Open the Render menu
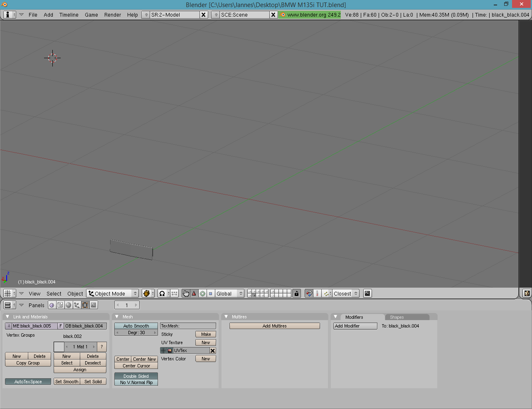The image size is (532, 409). 113,15
